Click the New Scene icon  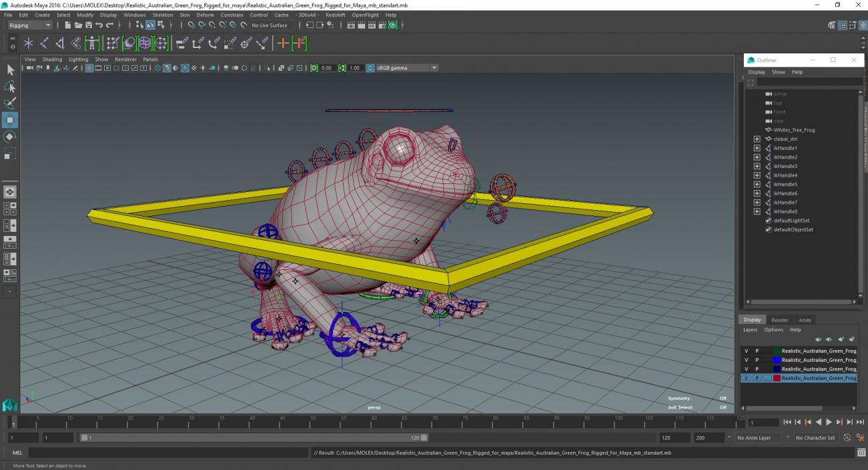coord(67,25)
